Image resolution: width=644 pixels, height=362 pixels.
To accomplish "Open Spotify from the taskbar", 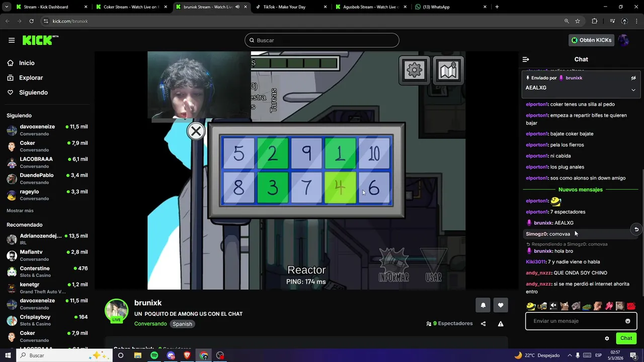I will 154,355.
